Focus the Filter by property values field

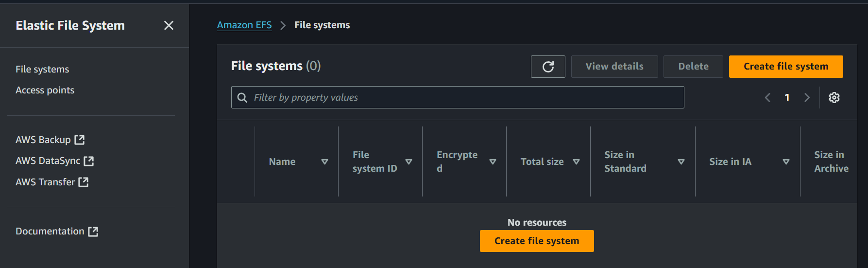[458, 97]
